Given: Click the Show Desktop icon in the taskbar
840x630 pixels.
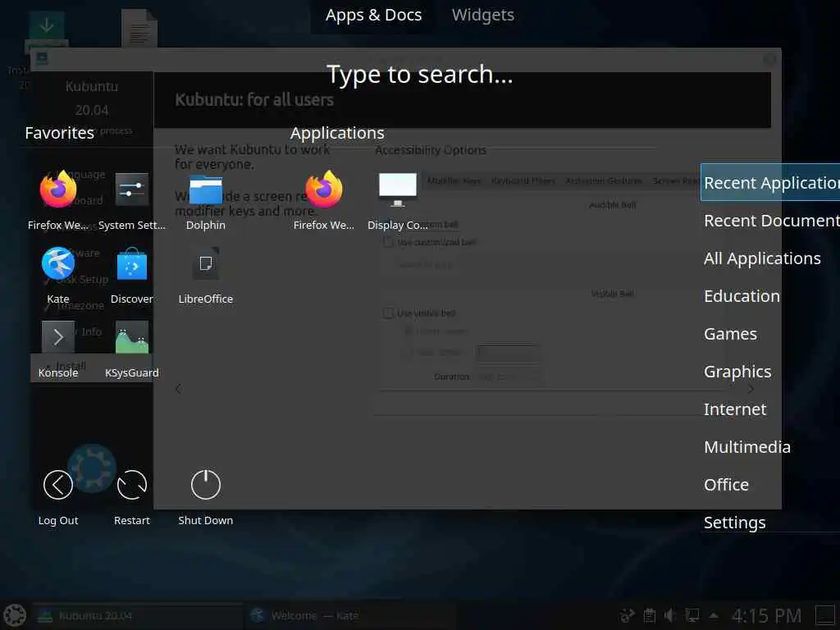Looking at the screenshot, I should pos(825,615).
